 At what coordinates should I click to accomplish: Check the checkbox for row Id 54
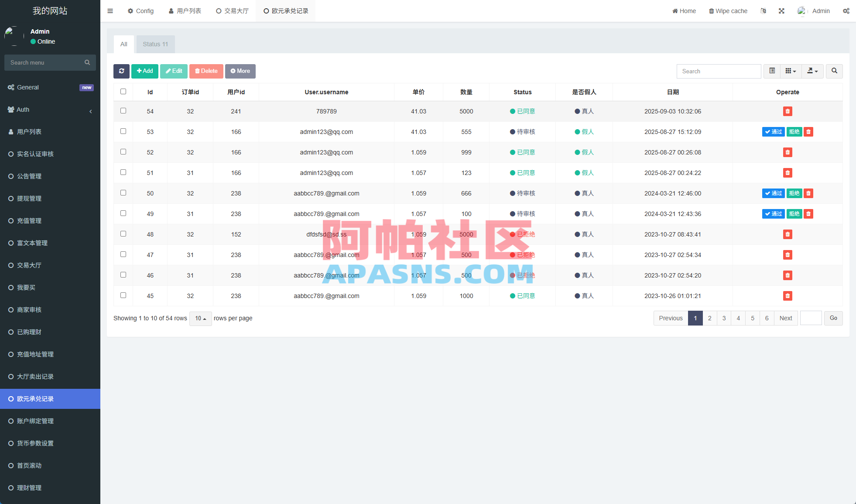click(x=123, y=111)
